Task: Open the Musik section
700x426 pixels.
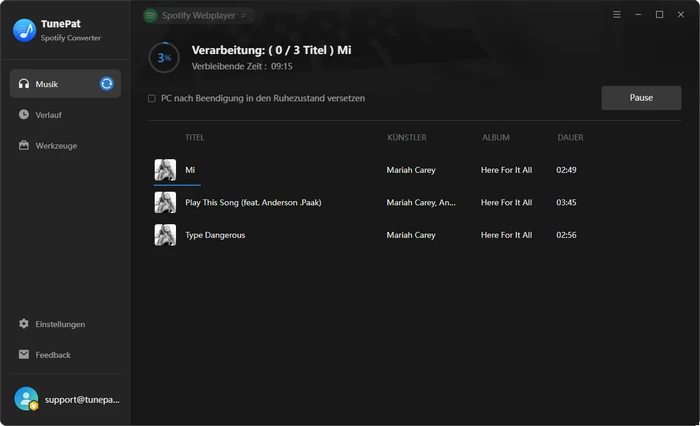Action: 65,84
